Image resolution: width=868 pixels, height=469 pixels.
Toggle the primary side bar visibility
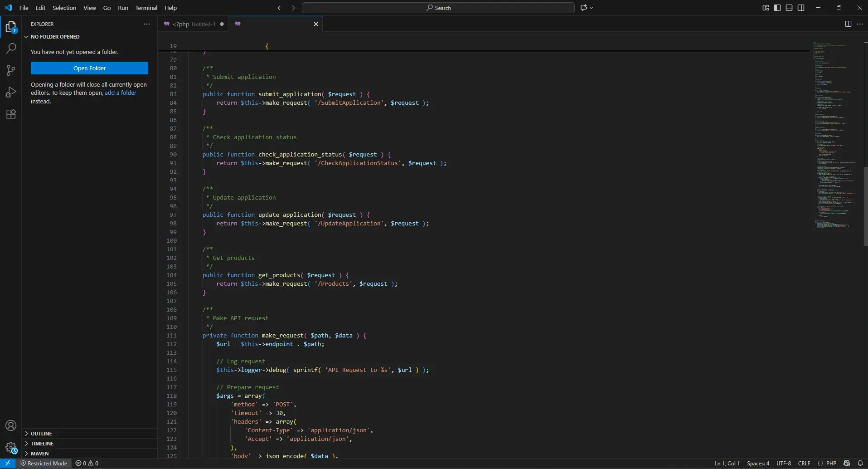coord(777,8)
